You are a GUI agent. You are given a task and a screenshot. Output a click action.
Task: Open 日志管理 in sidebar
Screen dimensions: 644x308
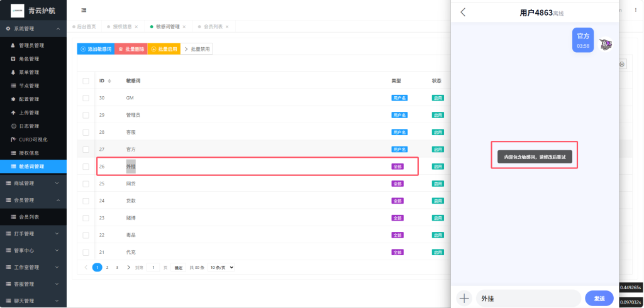point(33,126)
